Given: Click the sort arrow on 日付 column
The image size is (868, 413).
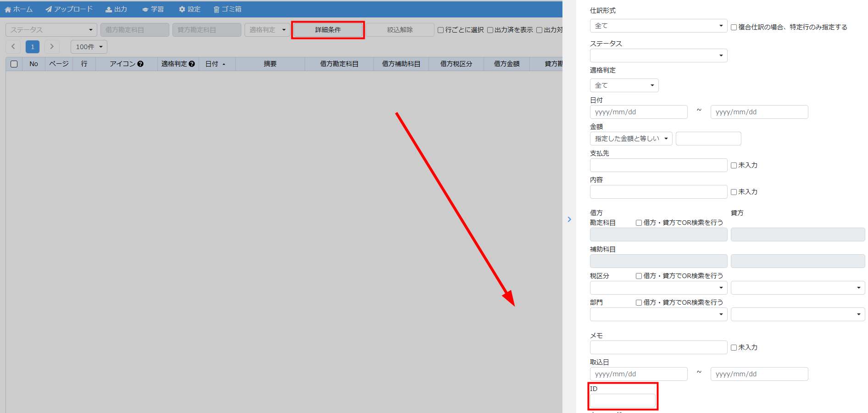Looking at the screenshot, I should 224,65.
